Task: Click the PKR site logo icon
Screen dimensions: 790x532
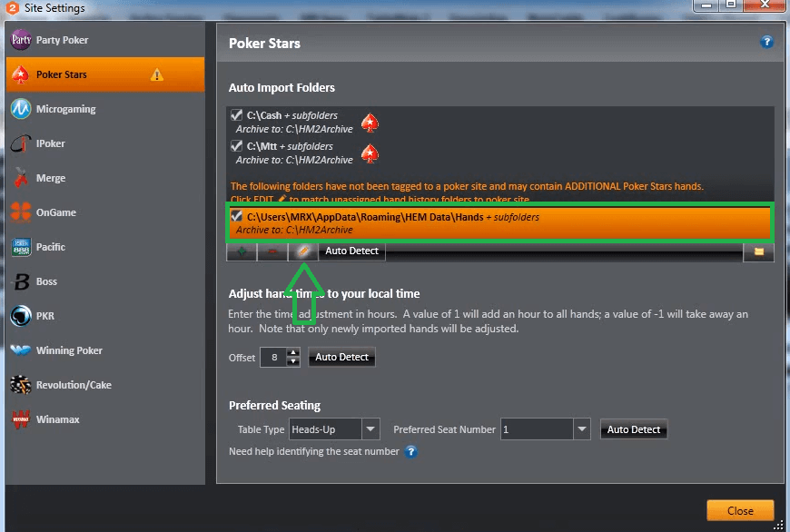Action: tap(21, 316)
